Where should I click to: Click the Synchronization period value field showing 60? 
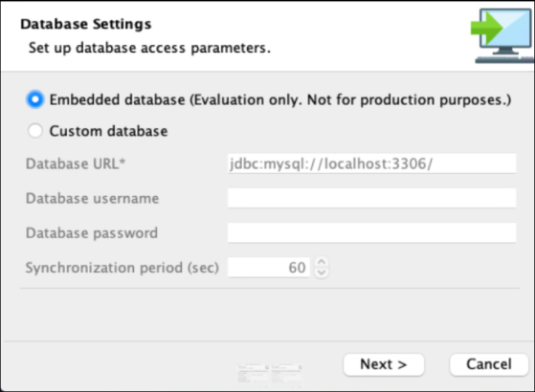coord(269,268)
